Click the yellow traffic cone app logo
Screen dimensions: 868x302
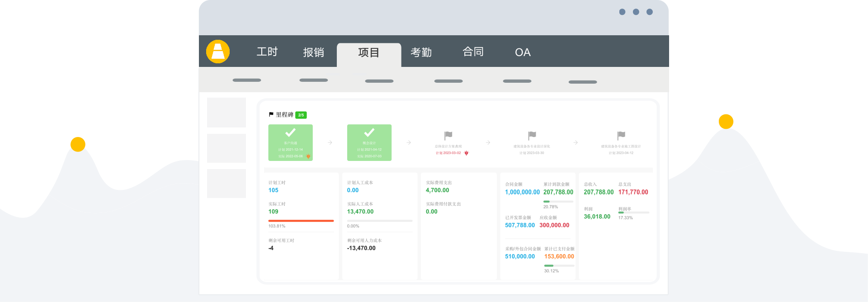218,52
